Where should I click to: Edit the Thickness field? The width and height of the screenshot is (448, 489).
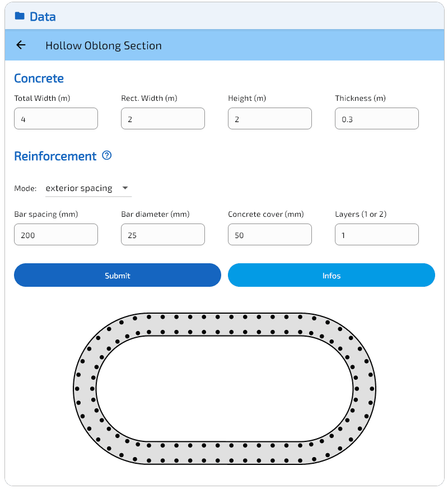[377, 119]
